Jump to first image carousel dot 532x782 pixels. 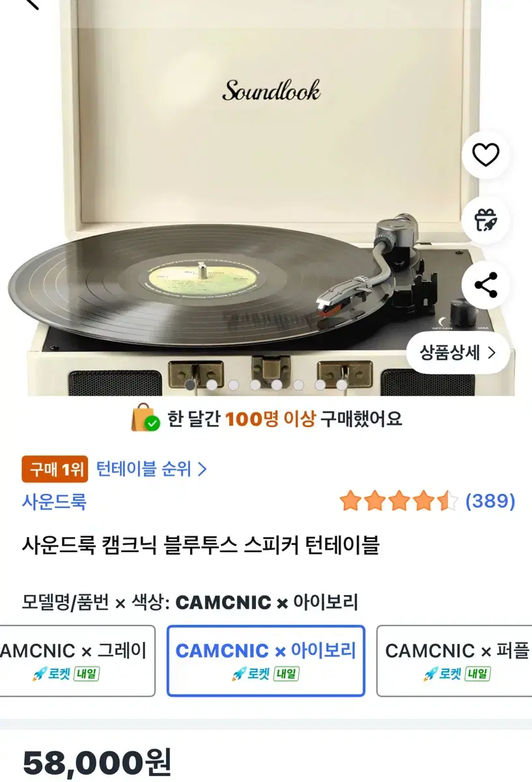coord(190,385)
